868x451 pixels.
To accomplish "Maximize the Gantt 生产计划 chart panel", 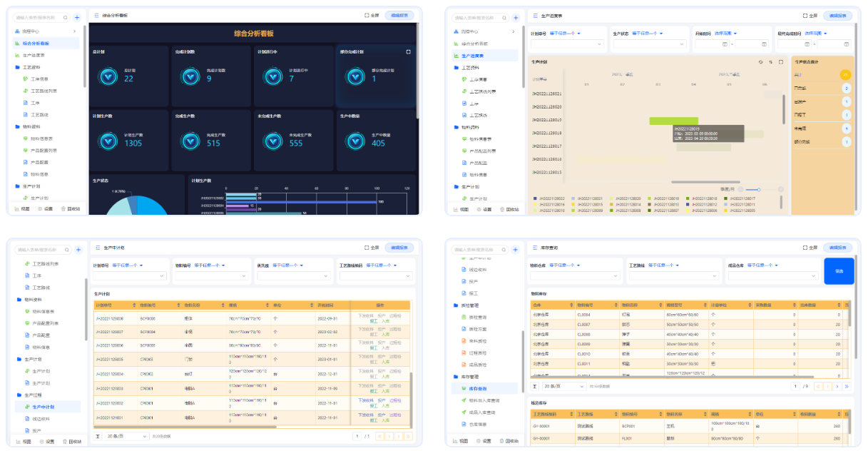I will click(780, 62).
